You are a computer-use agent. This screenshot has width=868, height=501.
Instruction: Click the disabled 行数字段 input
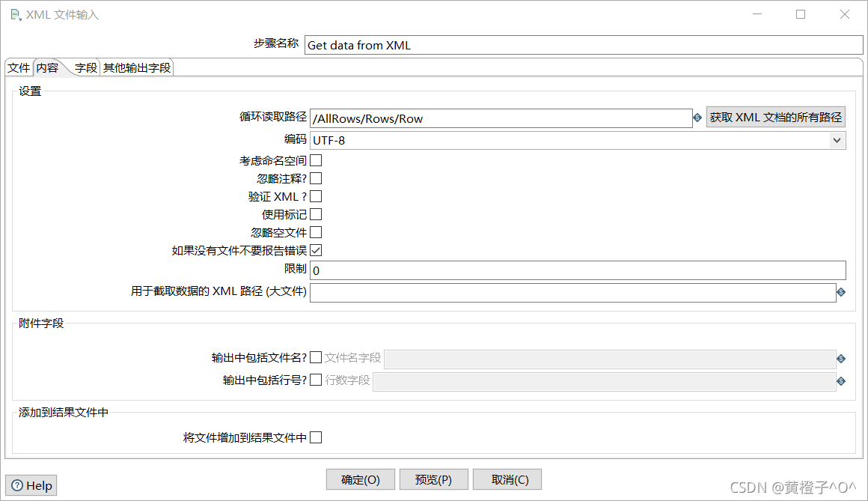[605, 381]
